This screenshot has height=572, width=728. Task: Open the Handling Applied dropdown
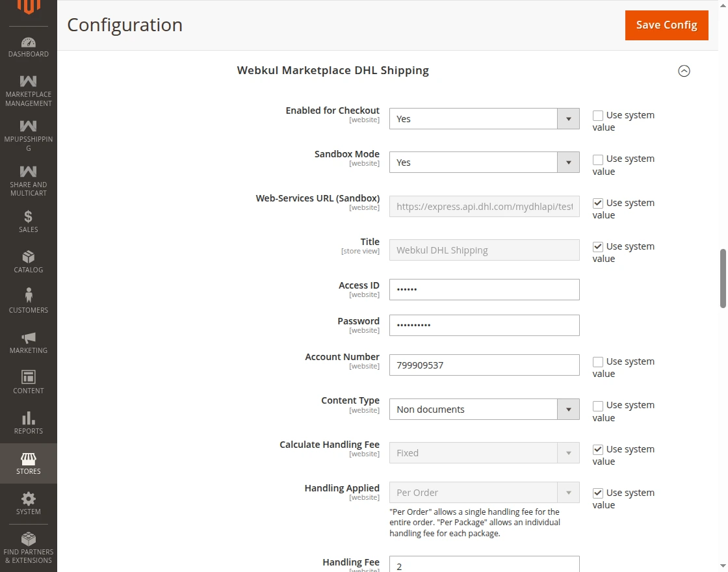(x=484, y=493)
